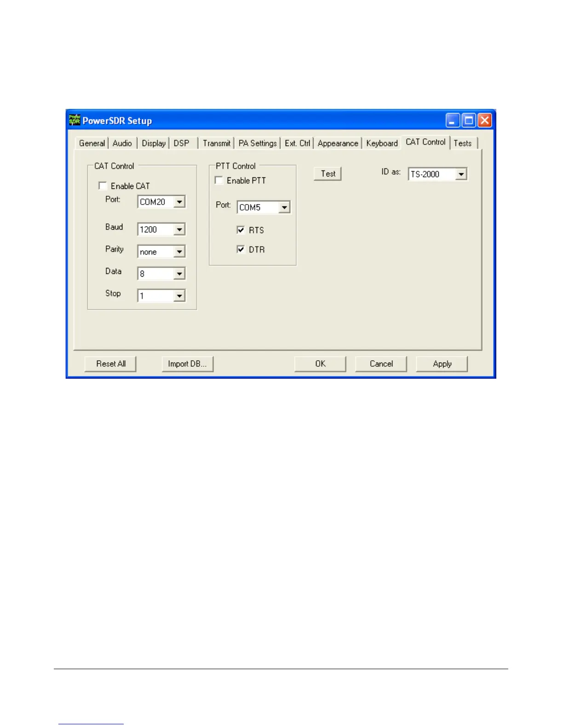Select the CAT Control tab

[x=425, y=142]
